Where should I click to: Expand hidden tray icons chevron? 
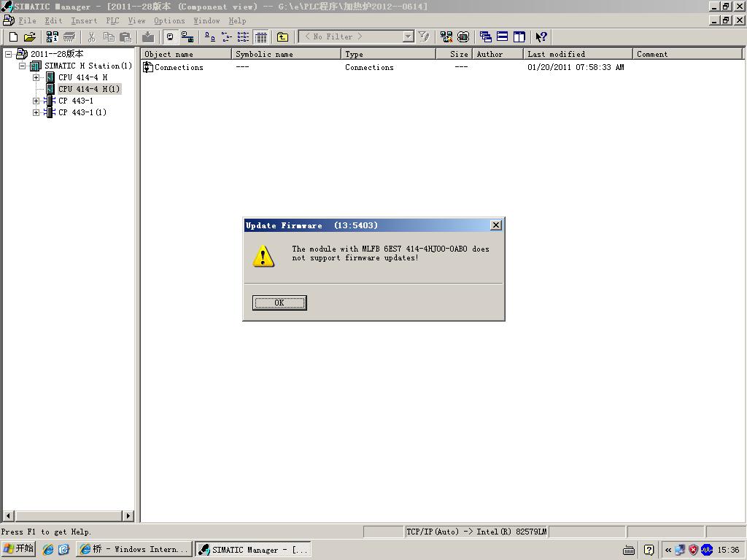click(668, 551)
